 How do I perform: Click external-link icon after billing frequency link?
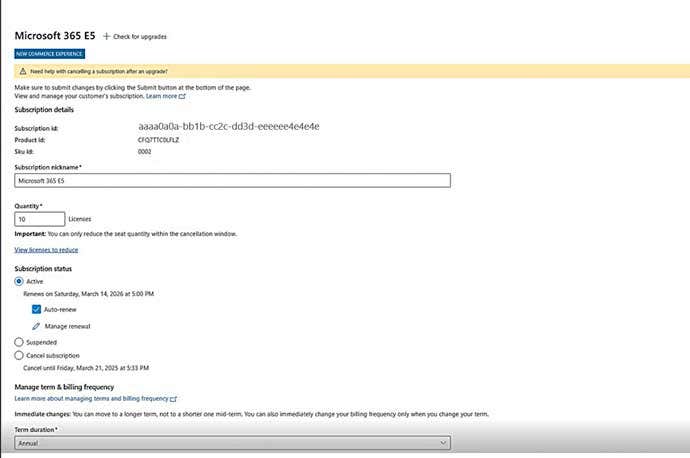tap(173, 398)
